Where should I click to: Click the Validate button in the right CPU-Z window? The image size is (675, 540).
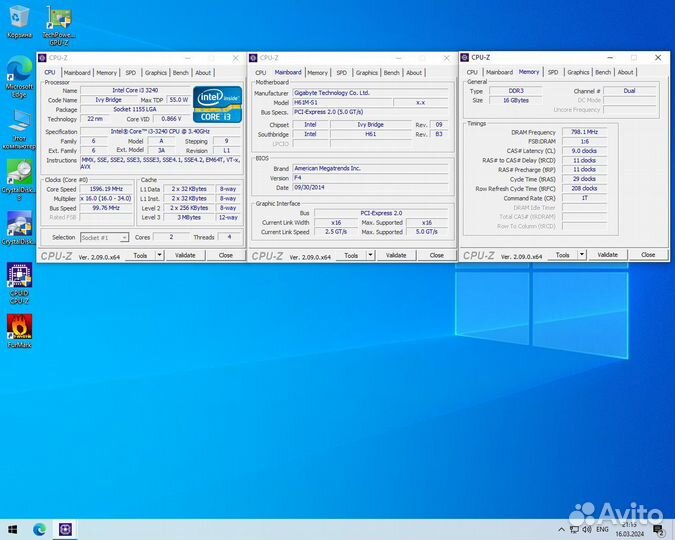(x=607, y=255)
